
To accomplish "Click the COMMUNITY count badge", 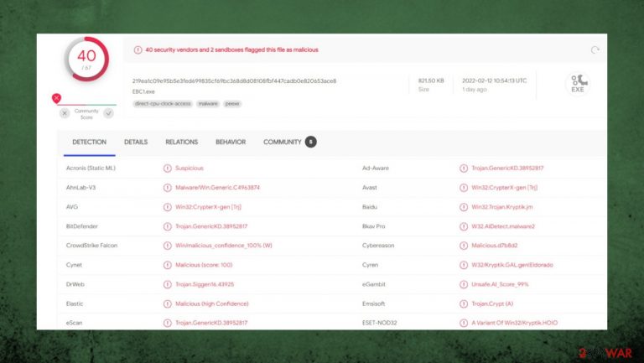I will click(x=310, y=142).
